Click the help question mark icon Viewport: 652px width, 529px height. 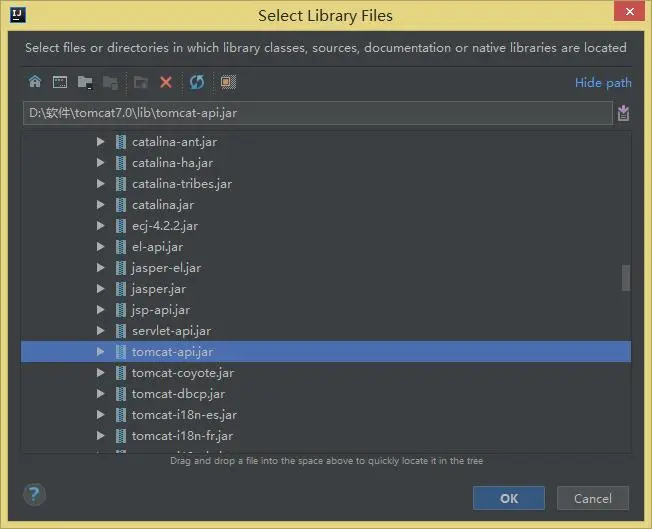tap(34, 494)
